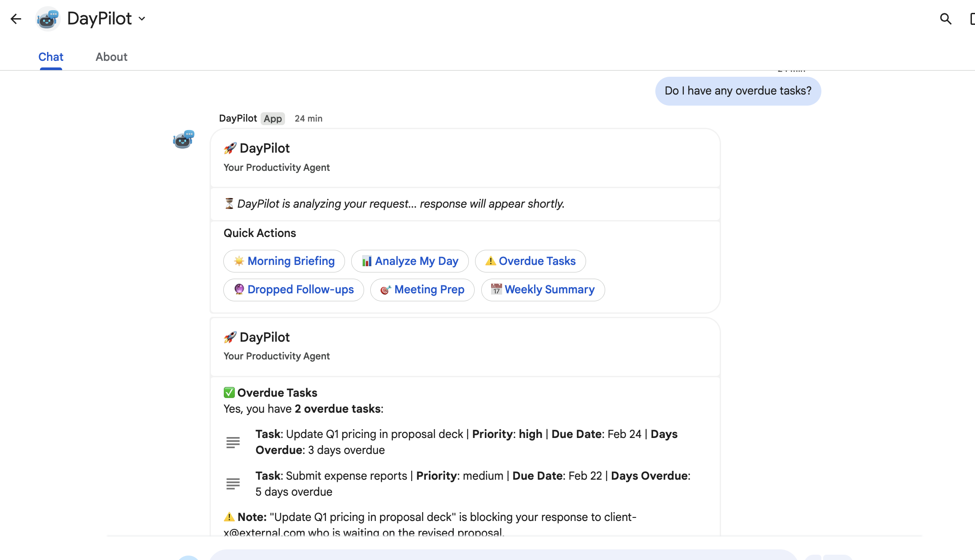
Task: Open the search icon at top right
Action: [x=945, y=19]
